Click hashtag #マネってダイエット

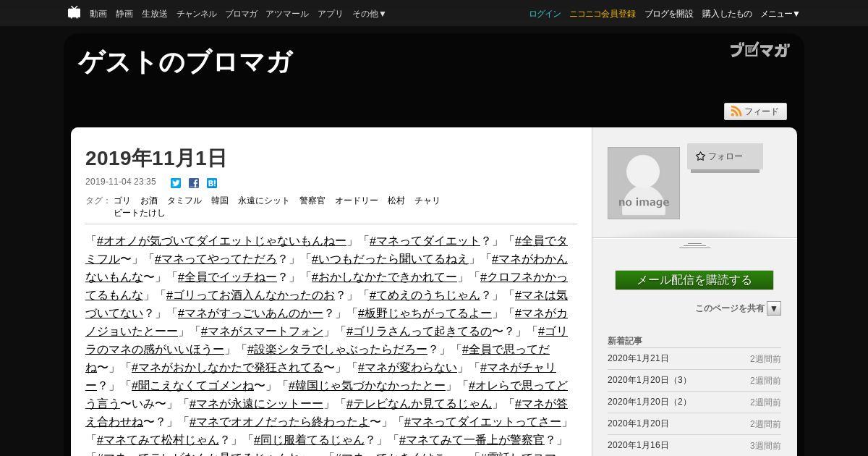coord(425,240)
